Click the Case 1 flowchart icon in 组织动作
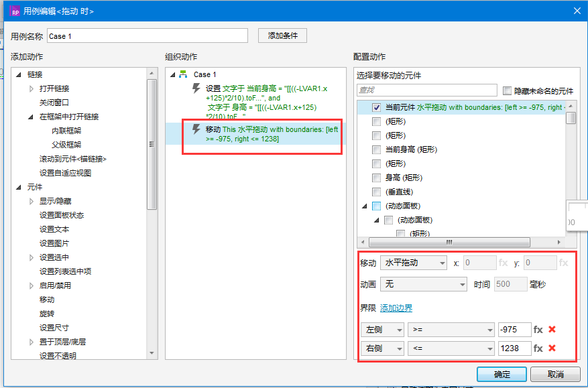 pyautogui.click(x=181, y=74)
